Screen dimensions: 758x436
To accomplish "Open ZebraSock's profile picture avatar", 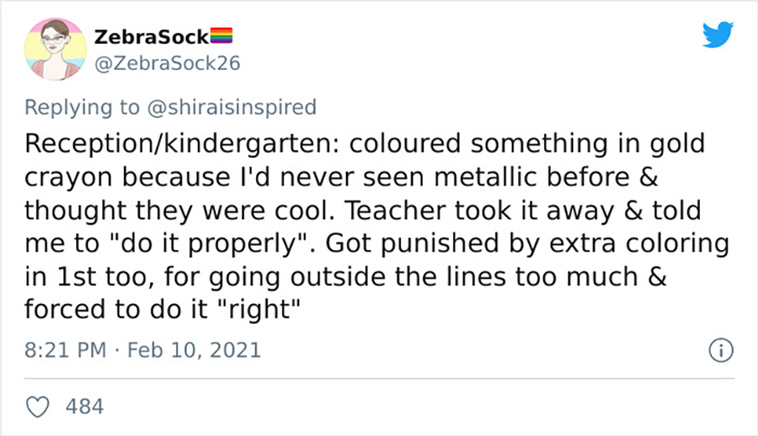I will tap(56, 49).
